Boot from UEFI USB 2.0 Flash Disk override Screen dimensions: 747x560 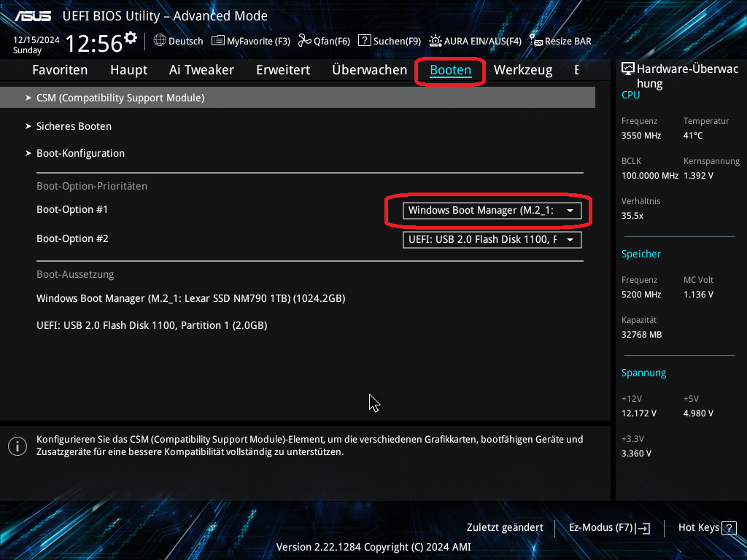152,326
